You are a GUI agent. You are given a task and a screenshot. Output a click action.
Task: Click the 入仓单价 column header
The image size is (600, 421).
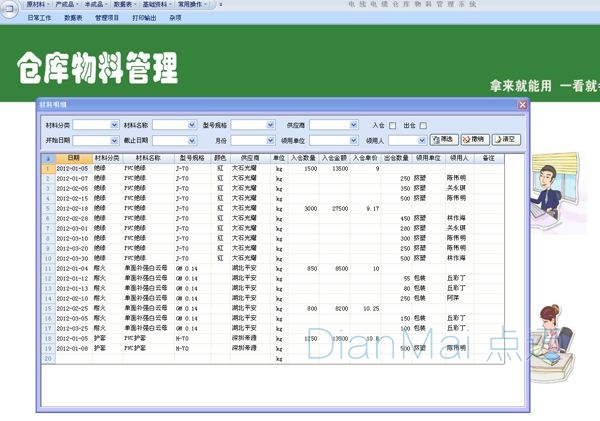(x=365, y=158)
